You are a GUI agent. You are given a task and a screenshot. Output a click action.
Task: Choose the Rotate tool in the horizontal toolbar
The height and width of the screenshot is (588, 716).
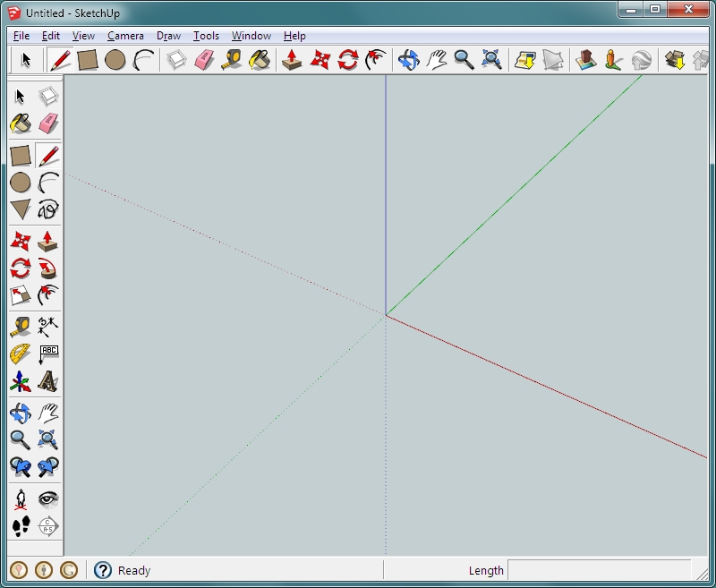[x=347, y=60]
